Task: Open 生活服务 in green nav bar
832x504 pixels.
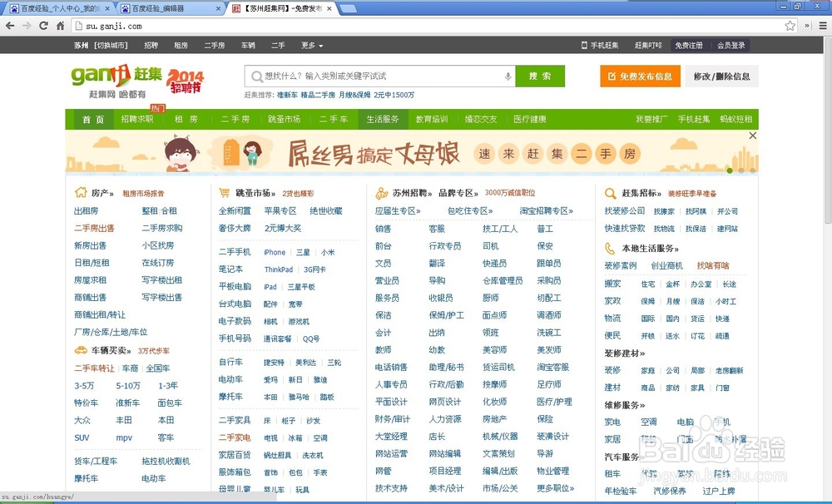Action: point(383,120)
